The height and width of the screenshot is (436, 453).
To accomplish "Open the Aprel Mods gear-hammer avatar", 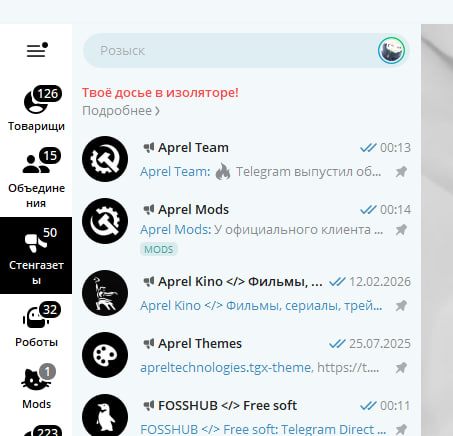I will pyautogui.click(x=105, y=221).
